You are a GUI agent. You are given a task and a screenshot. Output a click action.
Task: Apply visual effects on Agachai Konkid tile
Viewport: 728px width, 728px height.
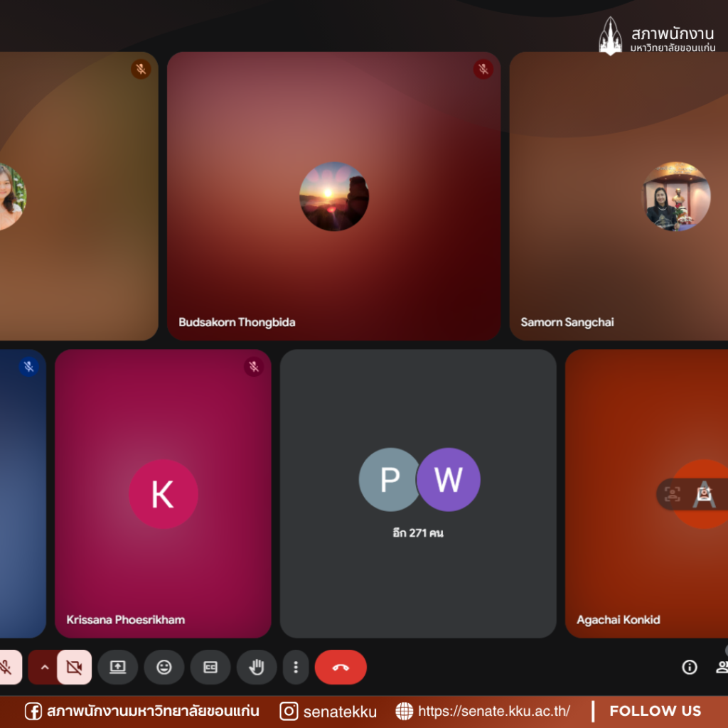point(705,494)
